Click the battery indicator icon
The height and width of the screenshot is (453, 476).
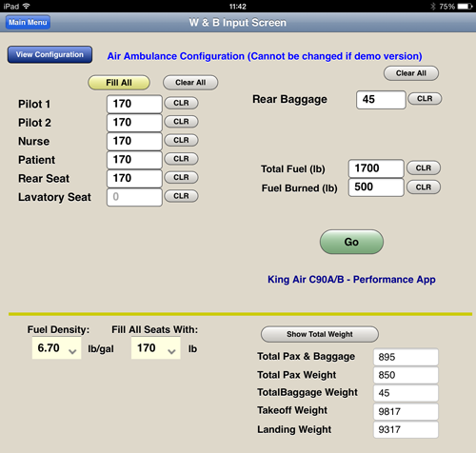pyautogui.click(x=465, y=7)
